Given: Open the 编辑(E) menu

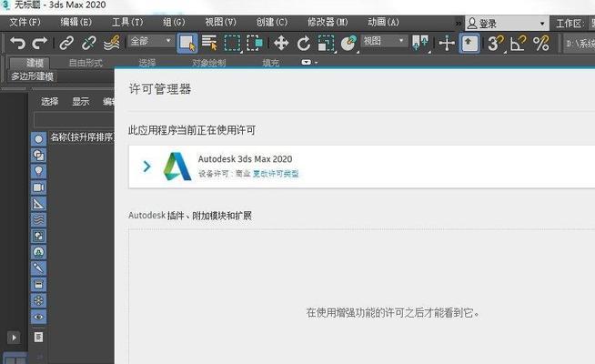Looking at the screenshot, I should (76, 22).
